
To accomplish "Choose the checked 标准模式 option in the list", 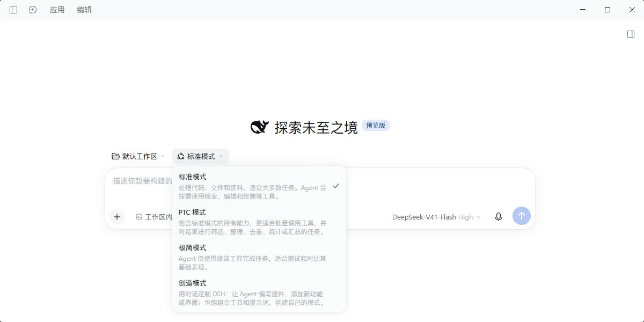I will pyautogui.click(x=259, y=186).
